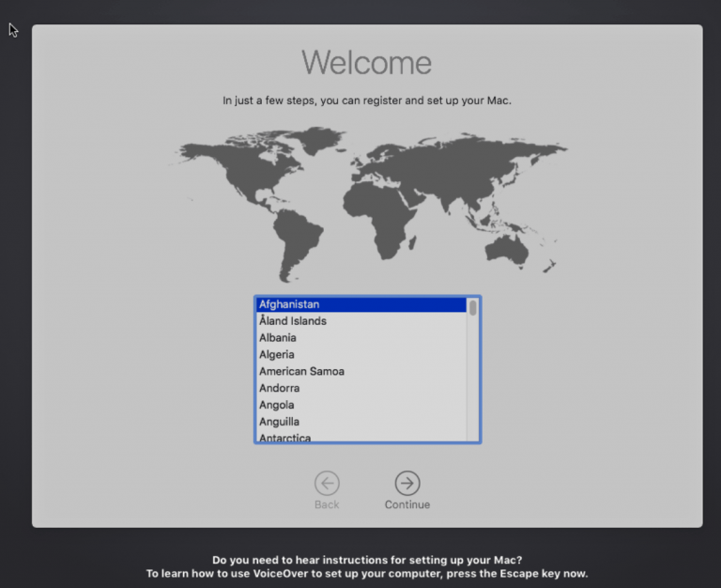
Task: Choose Andorra from the country list
Action: (280, 389)
